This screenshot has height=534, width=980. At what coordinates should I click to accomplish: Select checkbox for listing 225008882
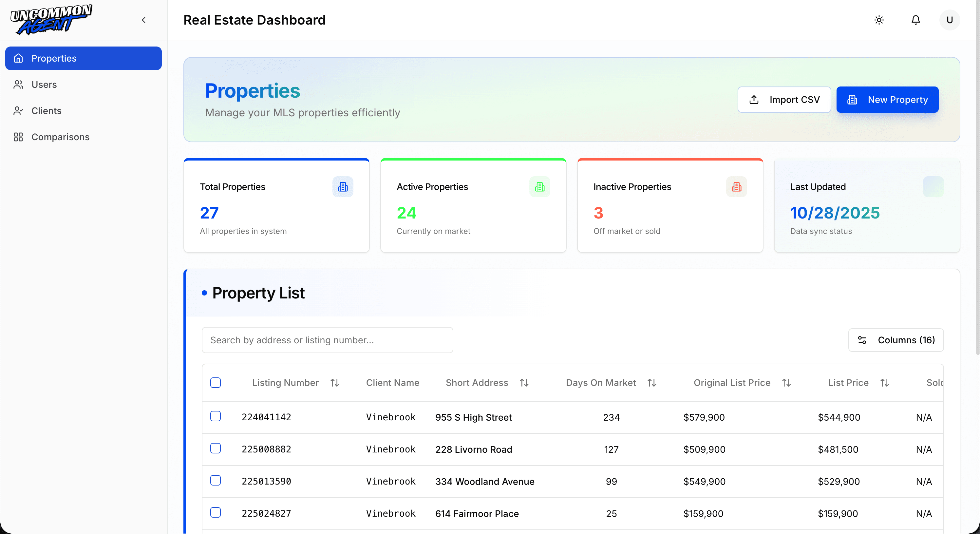coord(216,448)
